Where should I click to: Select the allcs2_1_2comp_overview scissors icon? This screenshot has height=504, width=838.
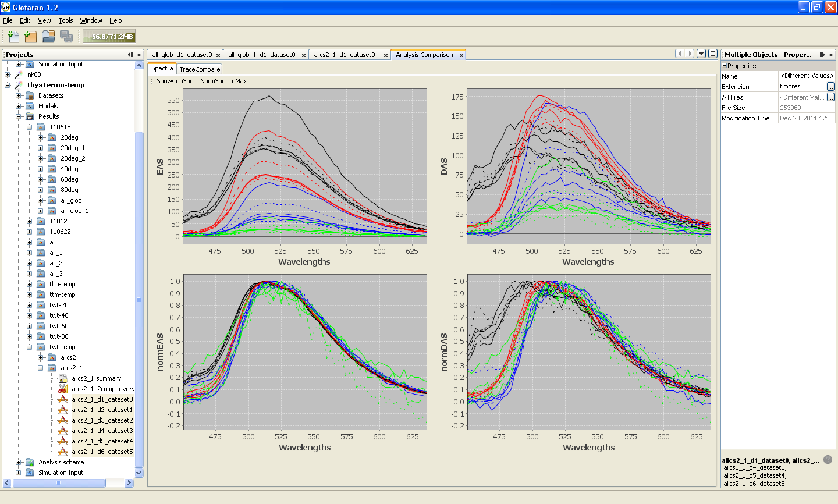pos(63,389)
